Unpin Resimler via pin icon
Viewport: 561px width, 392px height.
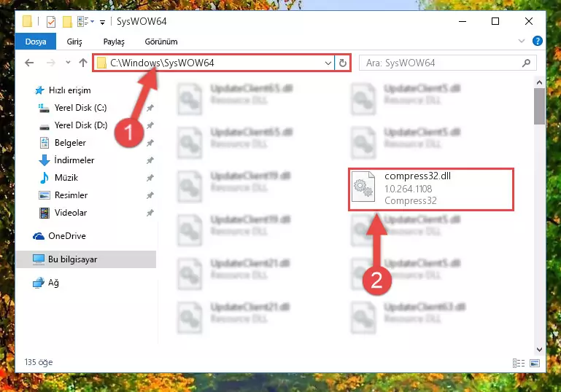[x=150, y=195]
